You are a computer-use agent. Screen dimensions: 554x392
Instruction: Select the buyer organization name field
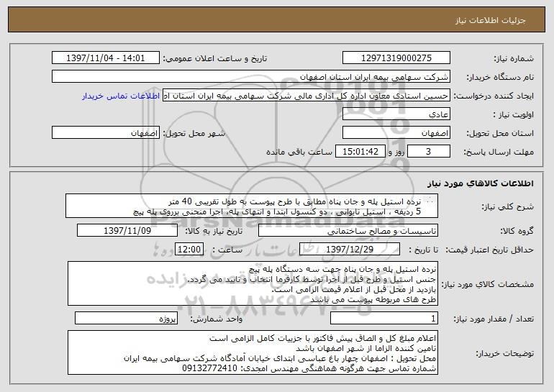pyautogui.click(x=251, y=77)
